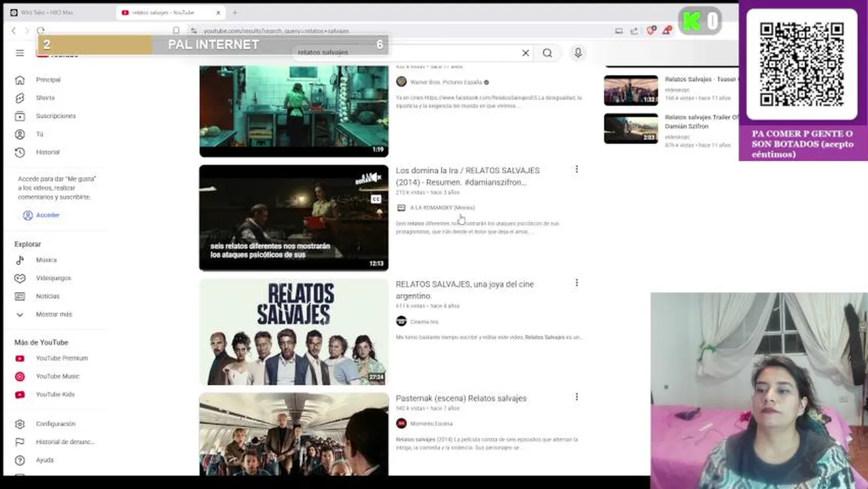Open Noticias under Explorar
868x489 pixels.
48,296
